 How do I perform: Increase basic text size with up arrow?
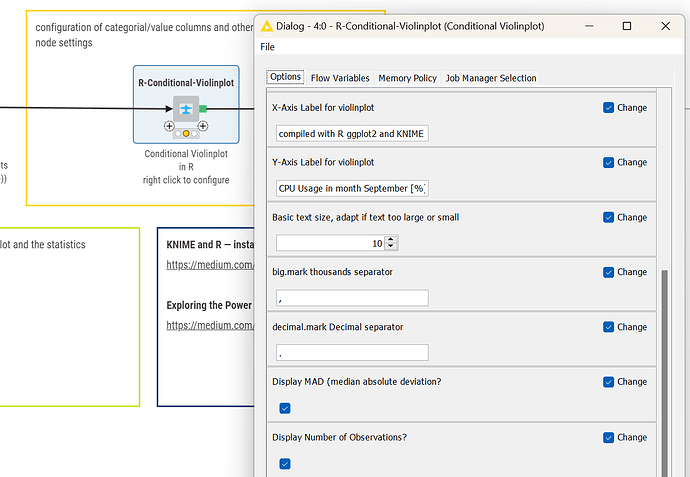pos(391,239)
